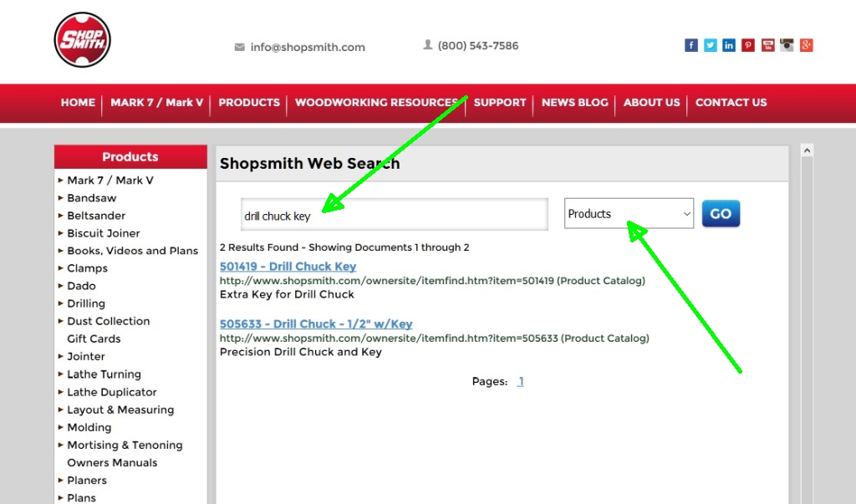Open the Pinterest social icon
Viewport: 856px width, 504px height.
[748, 45]
